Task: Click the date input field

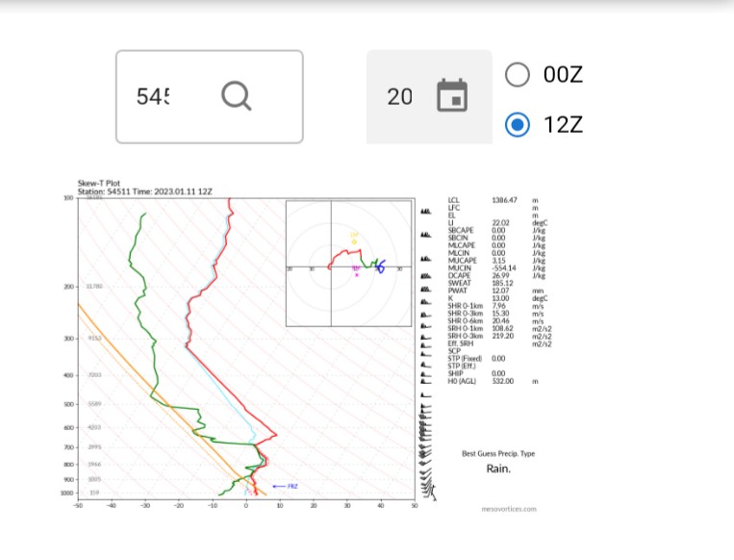Action: point(400,96)
